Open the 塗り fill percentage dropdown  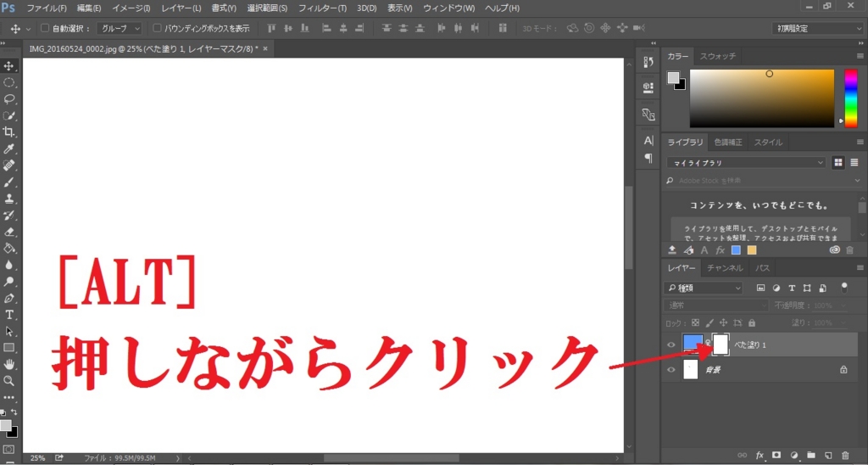click(843, 322)
